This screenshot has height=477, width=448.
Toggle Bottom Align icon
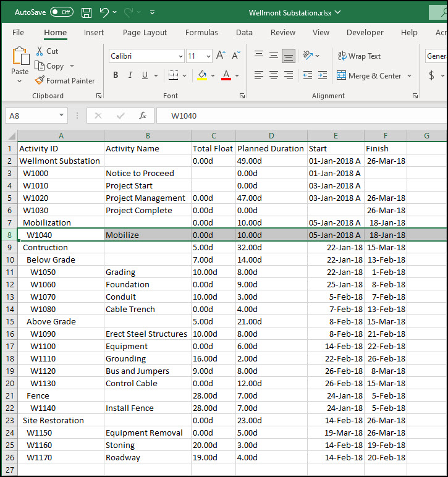(289, 56)
